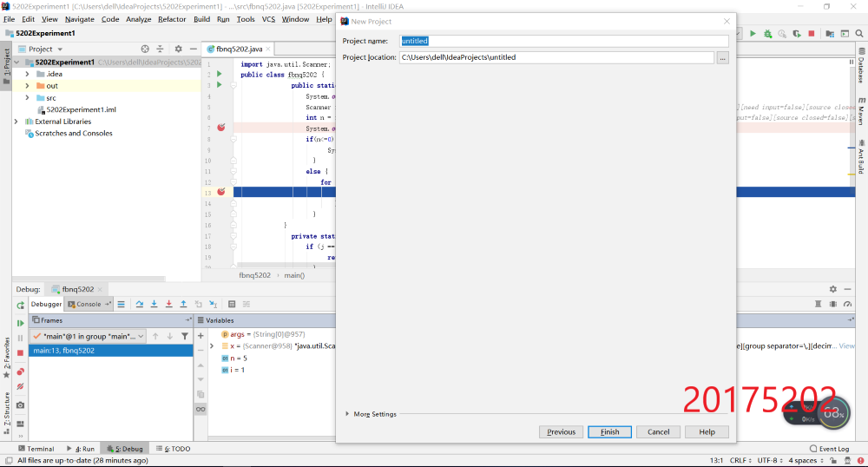Open Event Log in status bar
The width and height of the screenshot is (868, 467).
pos(829,449)
